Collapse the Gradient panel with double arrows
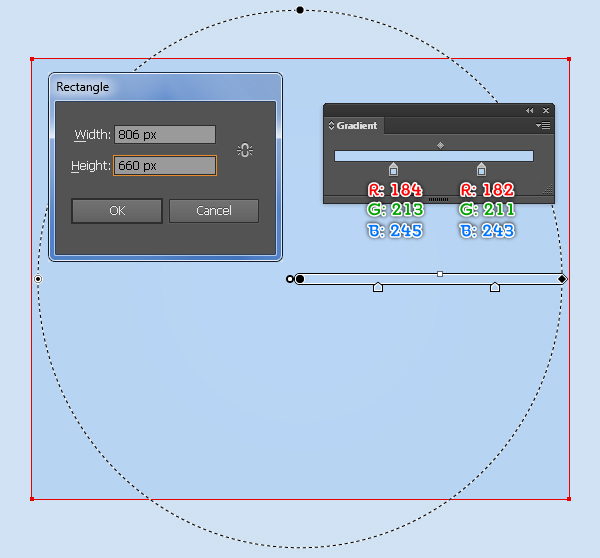The height and width of the screenshot is (558, 600). tap(530, 111)
